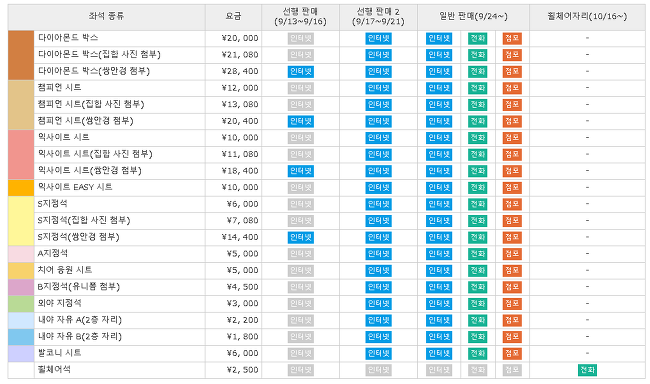This screenshot has width=650, height=384.
Task: Click the price ¥14,400
Action: tap(240, 237)
